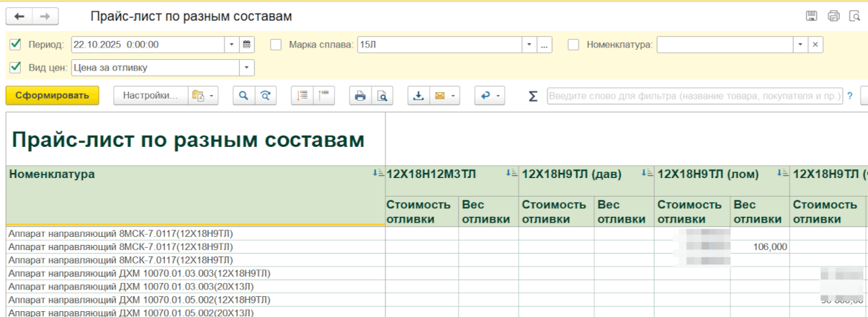Click the find magnifier icon in toolbar
Screen dimensions: 868x317
tap(243, 96)
